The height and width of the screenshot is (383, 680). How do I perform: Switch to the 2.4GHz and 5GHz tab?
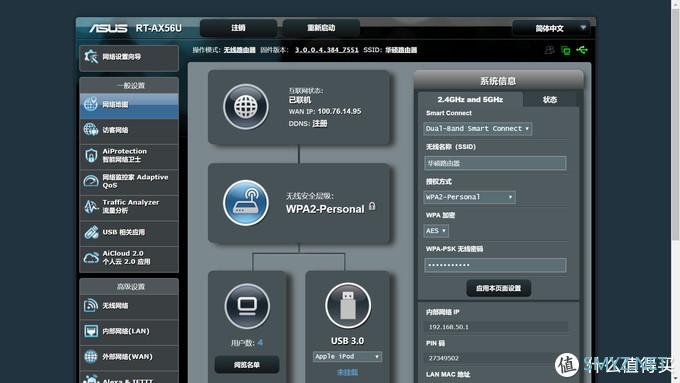click(470, 99)
